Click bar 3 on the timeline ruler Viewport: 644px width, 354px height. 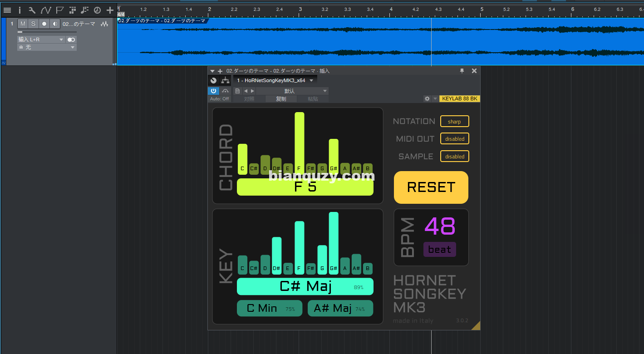[x=300, y=9]
